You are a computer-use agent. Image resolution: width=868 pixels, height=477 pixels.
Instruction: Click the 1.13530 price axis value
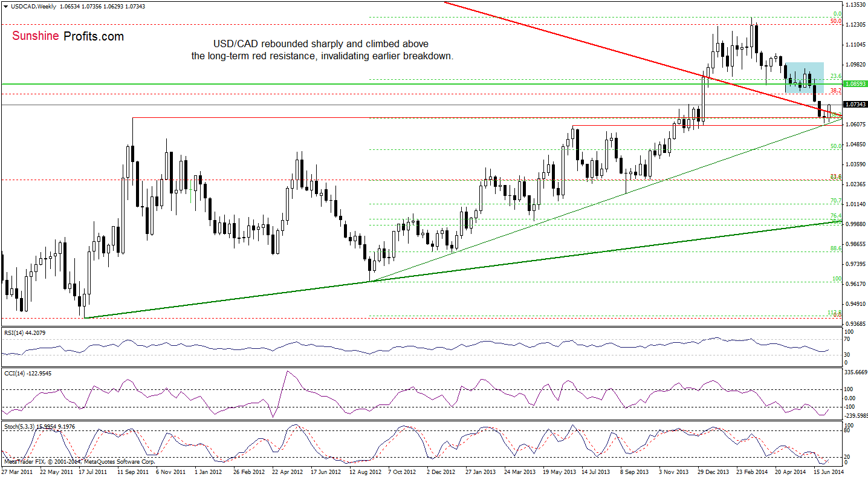[856, 4]
